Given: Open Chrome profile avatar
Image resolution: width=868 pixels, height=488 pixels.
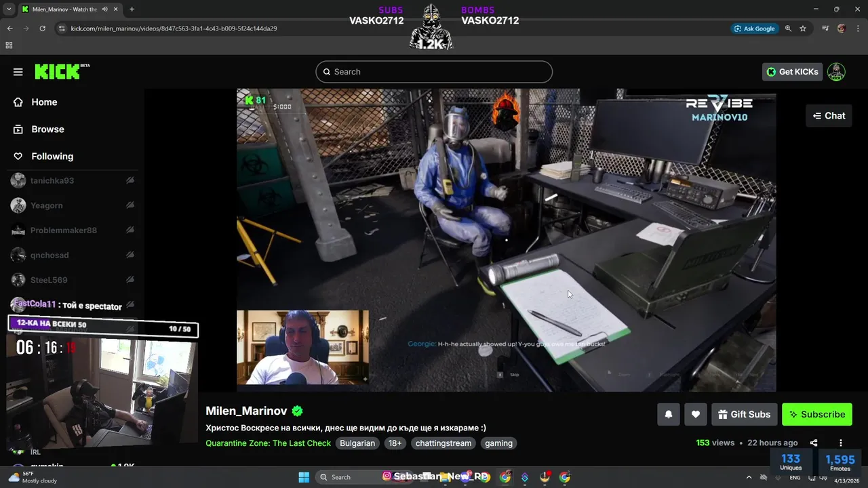Looking at the screenshot, I should point(842,28).
